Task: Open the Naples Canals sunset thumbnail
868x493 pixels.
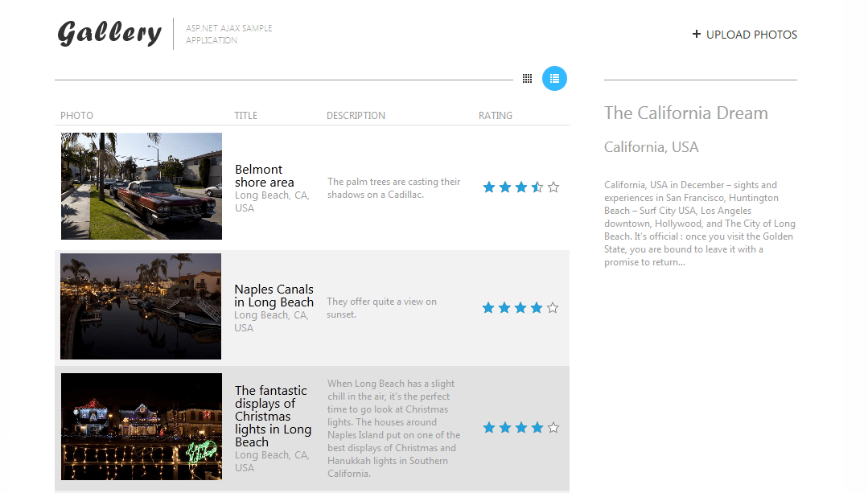Action: 141,306
